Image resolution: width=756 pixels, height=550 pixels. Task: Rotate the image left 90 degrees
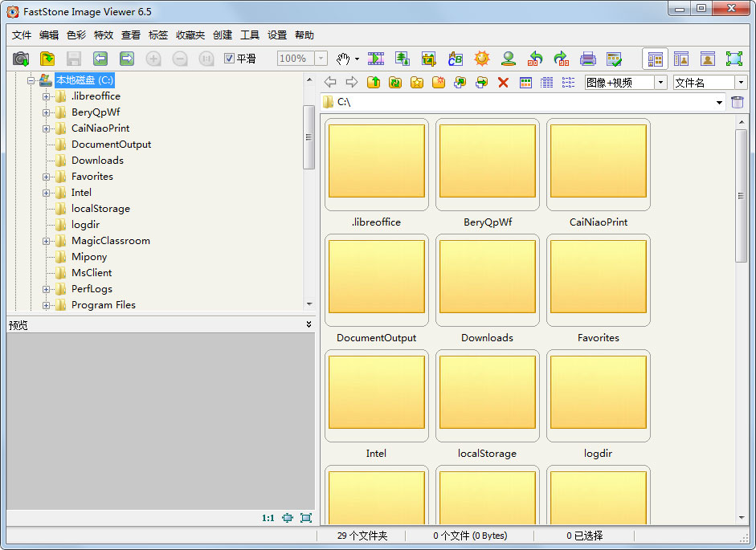point(535,59)
